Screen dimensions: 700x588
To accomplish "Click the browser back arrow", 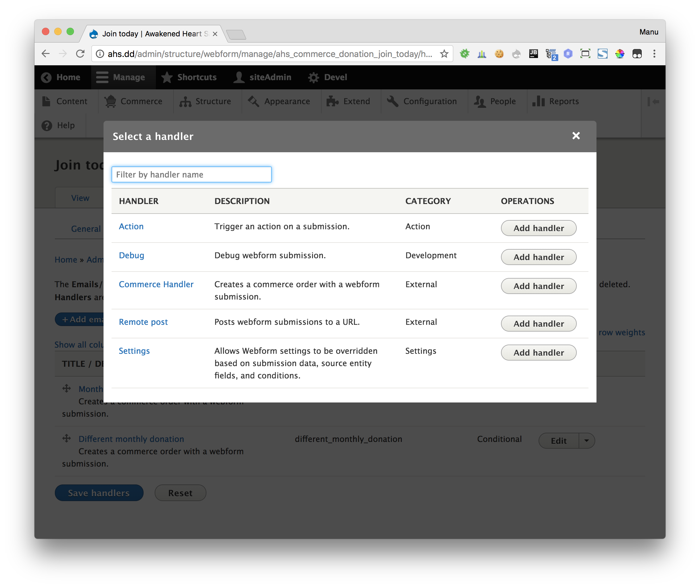I will click(46, 54).
